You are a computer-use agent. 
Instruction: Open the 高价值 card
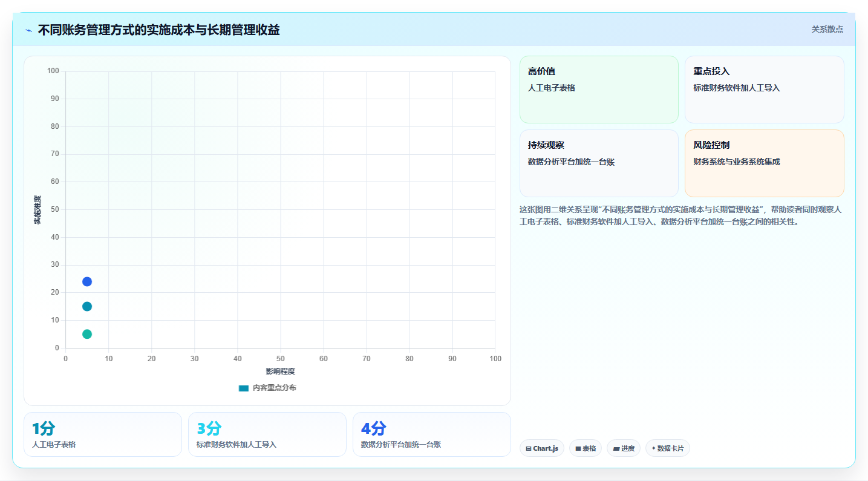pos(599,90)
